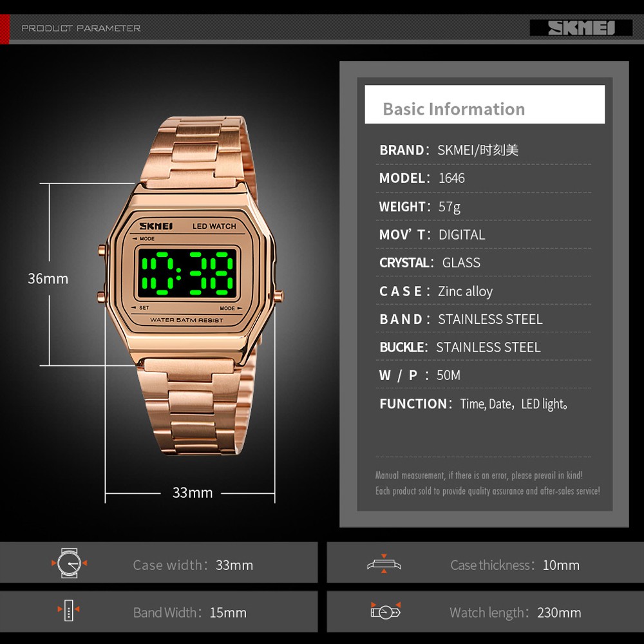644x644 pixels.
Task: Click the 33mm width measurement label
Action: (192, 493)
